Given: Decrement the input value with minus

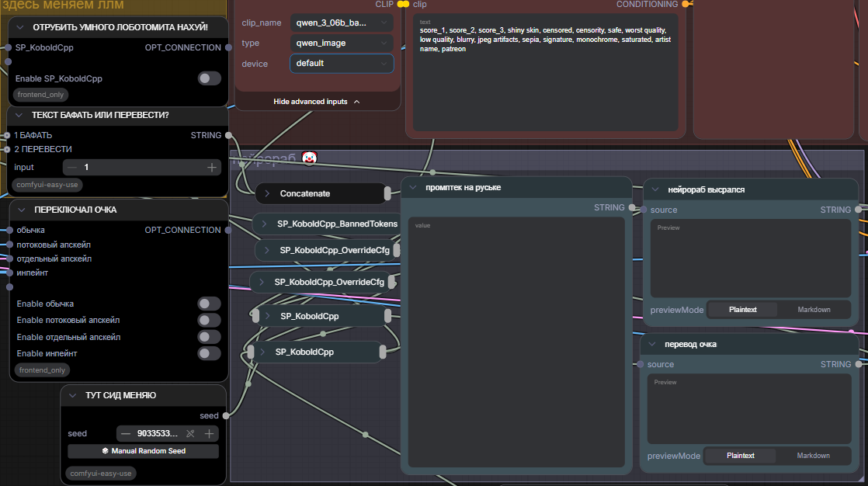Looking at the screenshot, I should [x=72, y=167].
